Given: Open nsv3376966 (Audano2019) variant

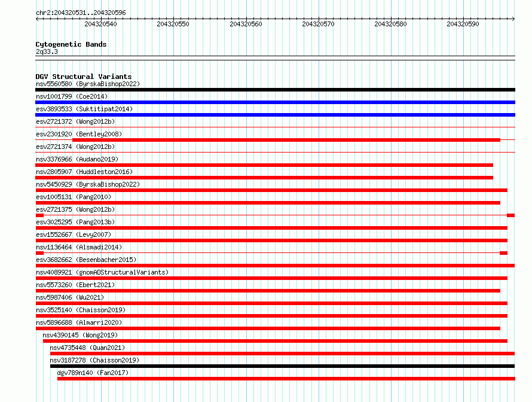Looking at the screenshot, I should pyautogui.click(x=77, y=159).
